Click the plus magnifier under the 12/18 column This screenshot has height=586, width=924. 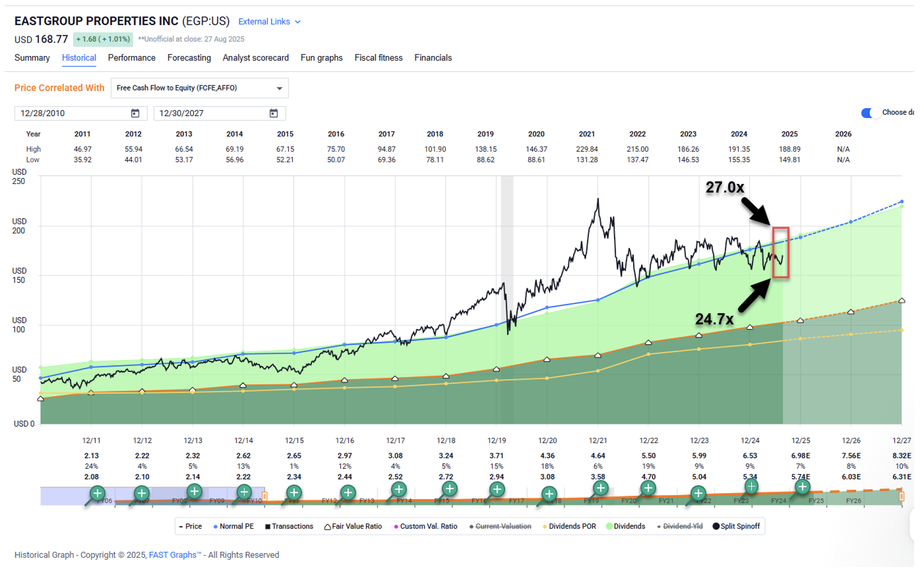[450, 489]
